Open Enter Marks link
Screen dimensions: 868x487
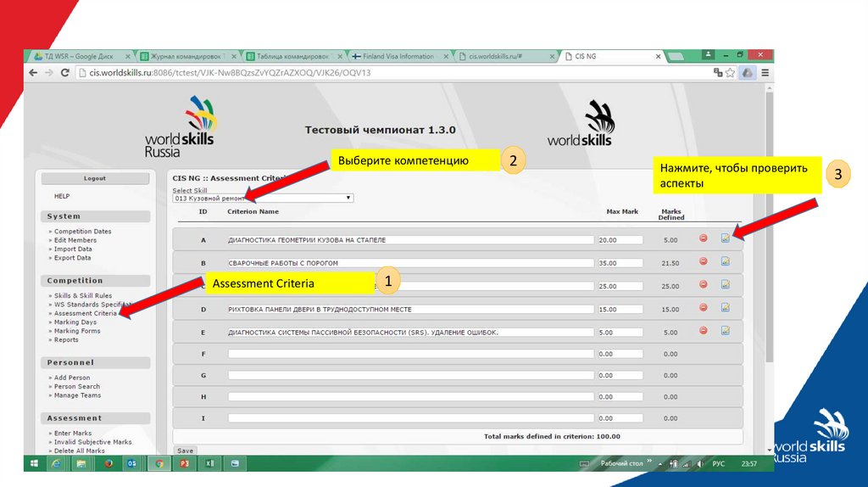pos(73,434)
